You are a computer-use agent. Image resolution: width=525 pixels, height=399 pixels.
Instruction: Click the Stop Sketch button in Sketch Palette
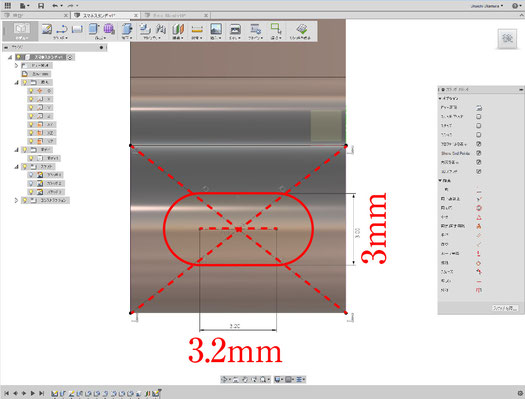tap(505, 308)
